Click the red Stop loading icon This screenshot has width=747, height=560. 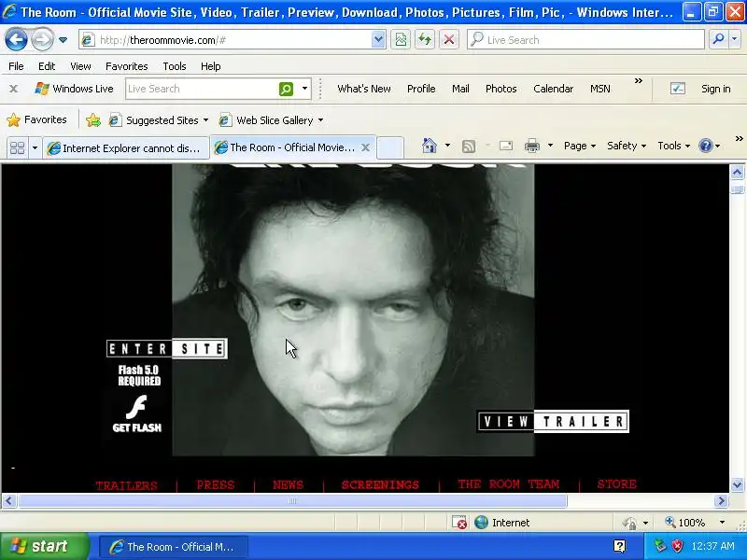(449, 40)
